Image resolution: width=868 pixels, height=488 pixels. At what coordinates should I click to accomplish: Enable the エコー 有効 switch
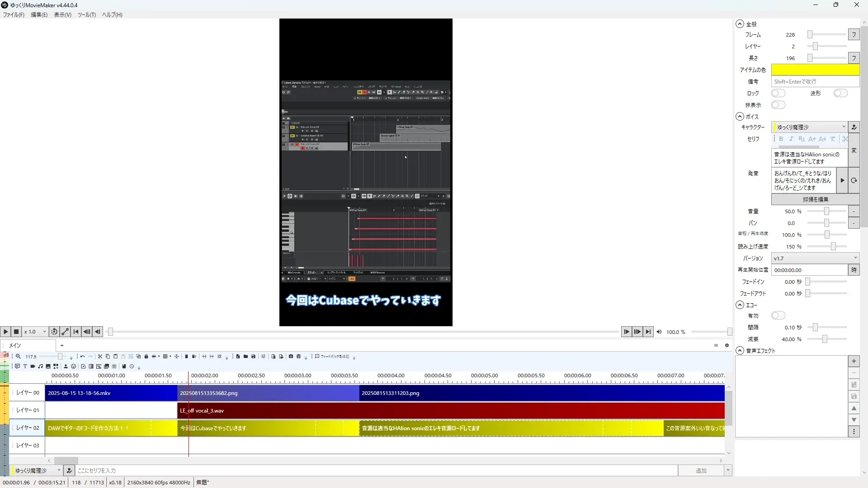[x=778, y=315]
